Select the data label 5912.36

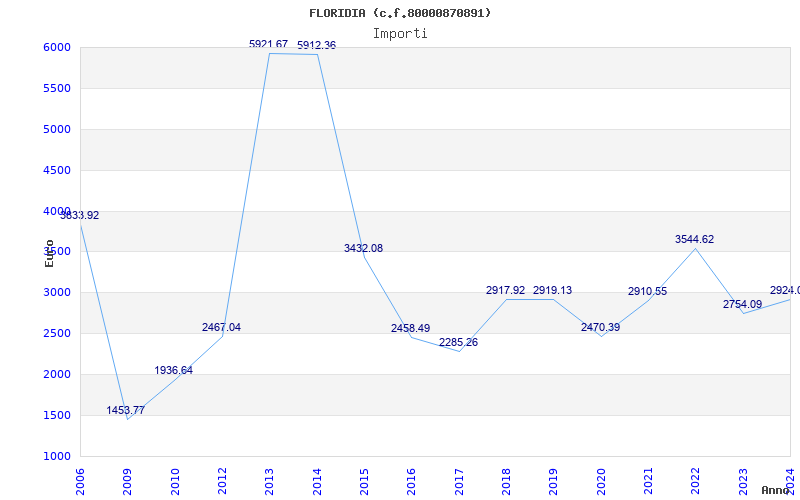[316, 45]
